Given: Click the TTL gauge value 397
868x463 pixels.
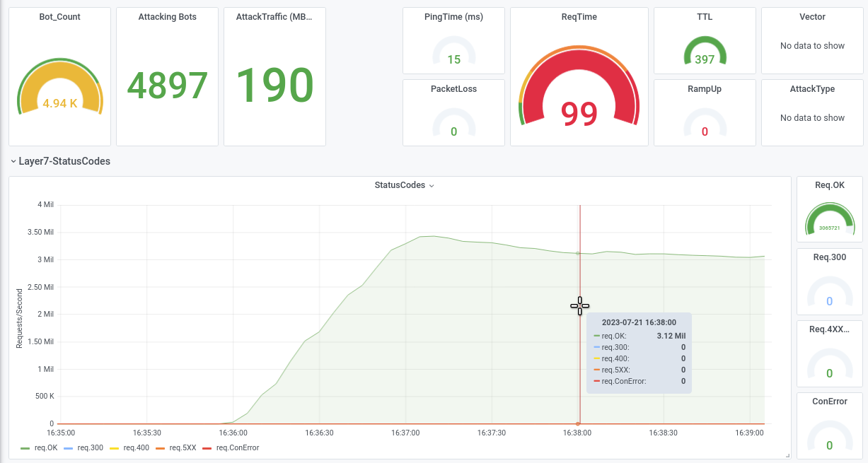Looking at the screenshot, I should (x=705, y=59).
